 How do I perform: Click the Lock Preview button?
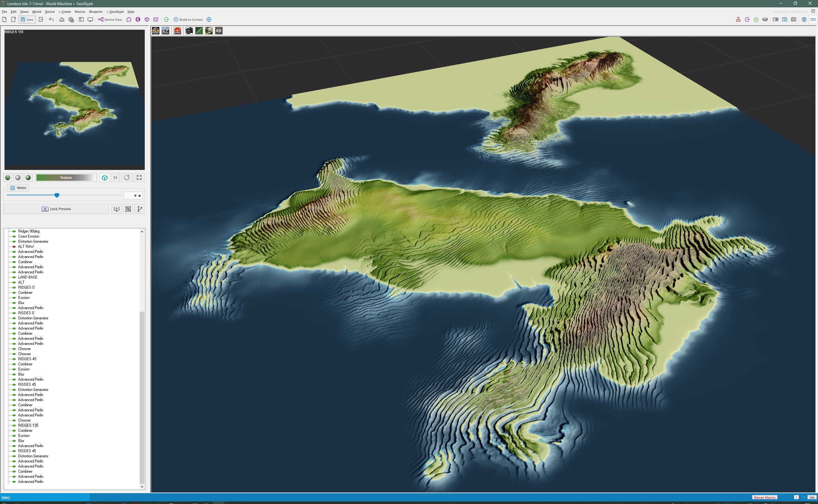coord(56,209)
